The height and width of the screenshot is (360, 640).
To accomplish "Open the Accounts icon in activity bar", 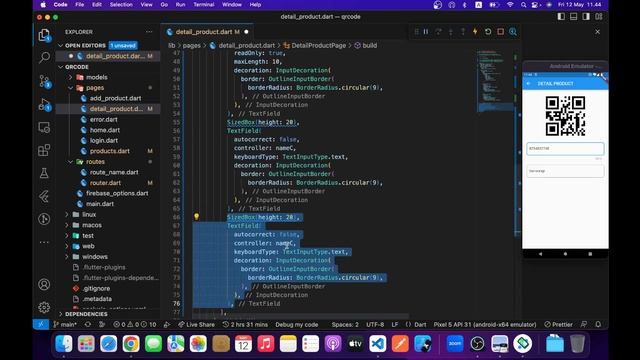I will coord(44,284).
